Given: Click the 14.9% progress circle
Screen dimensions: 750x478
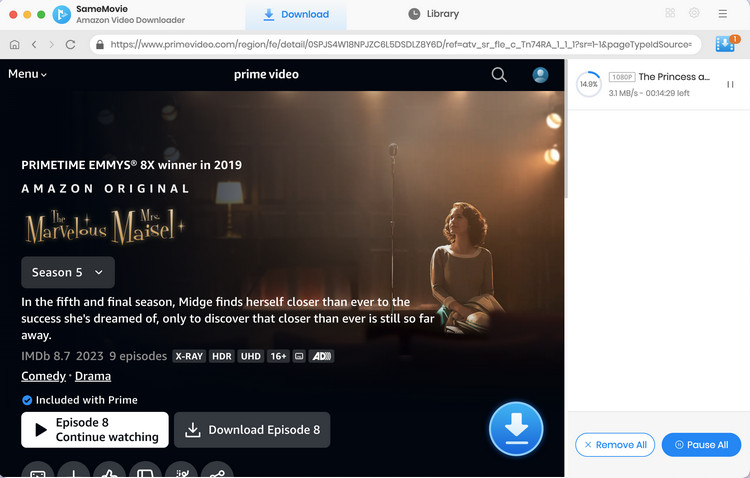Looking at the screenshot, I should (588, 84).
